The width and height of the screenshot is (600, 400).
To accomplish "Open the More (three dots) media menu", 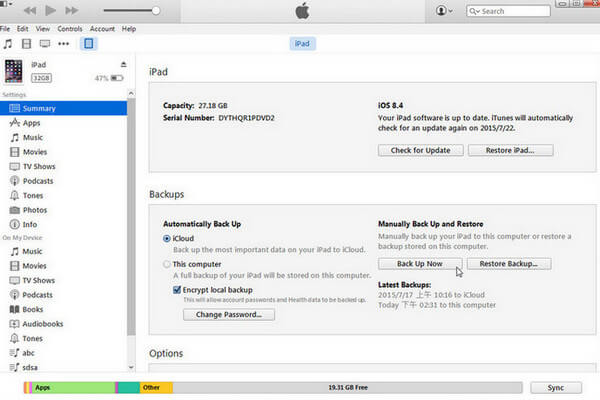I will 64,44.
